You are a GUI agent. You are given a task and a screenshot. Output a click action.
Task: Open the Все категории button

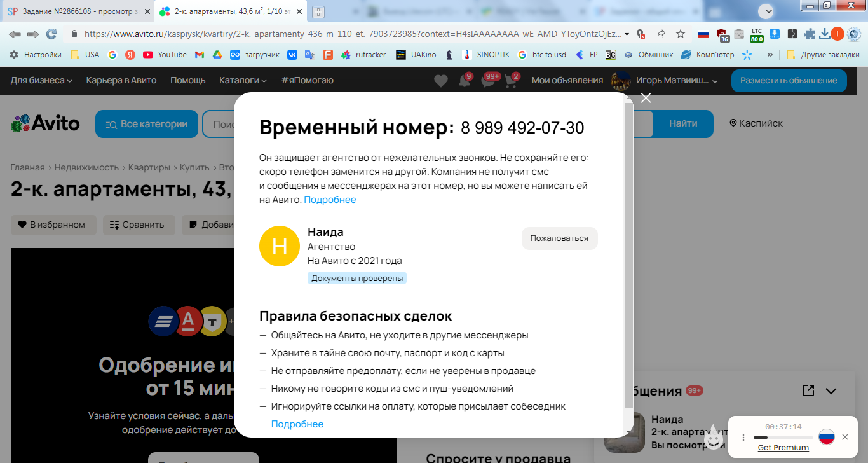(147, 124)
